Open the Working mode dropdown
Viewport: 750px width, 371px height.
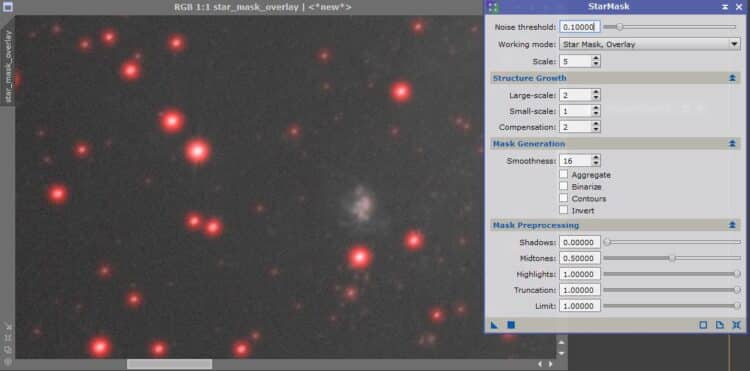tap(650, 44)
